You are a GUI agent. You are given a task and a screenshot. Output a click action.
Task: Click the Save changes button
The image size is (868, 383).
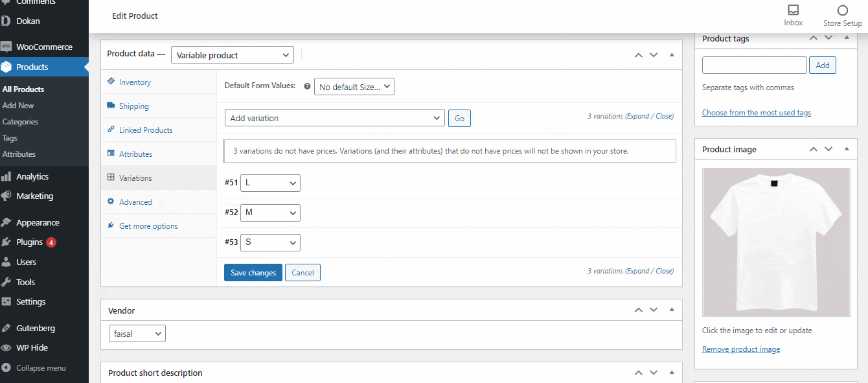(x=253, y=273)
